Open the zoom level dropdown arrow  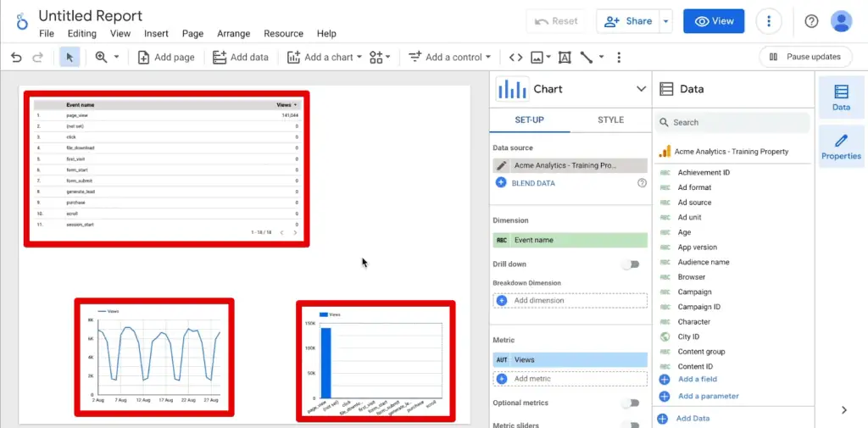pyautogui.click(x=116, y=57)
